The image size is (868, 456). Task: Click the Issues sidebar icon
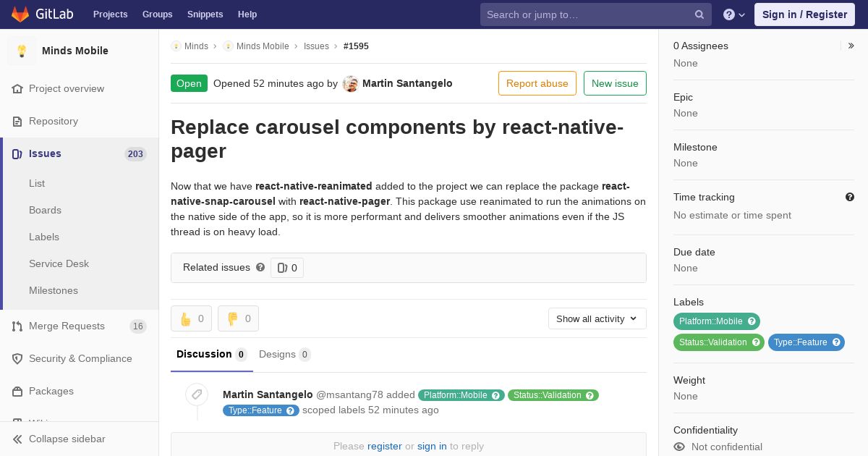point(17,153)
